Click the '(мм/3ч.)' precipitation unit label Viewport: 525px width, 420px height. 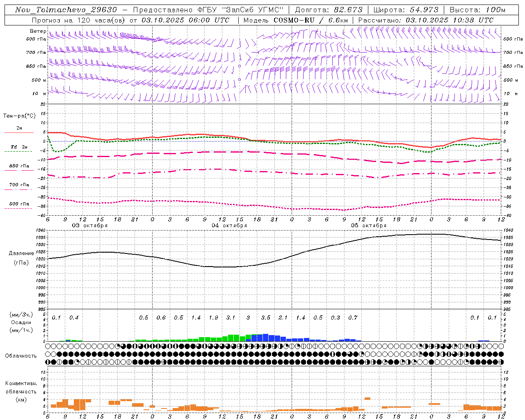(21, 315)
